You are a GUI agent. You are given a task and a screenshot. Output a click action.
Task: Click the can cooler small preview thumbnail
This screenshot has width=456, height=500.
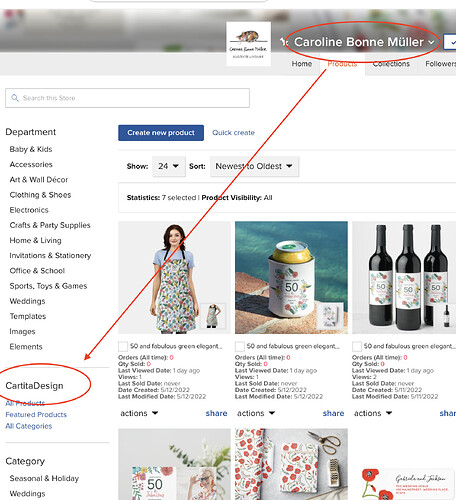point(330,315)
